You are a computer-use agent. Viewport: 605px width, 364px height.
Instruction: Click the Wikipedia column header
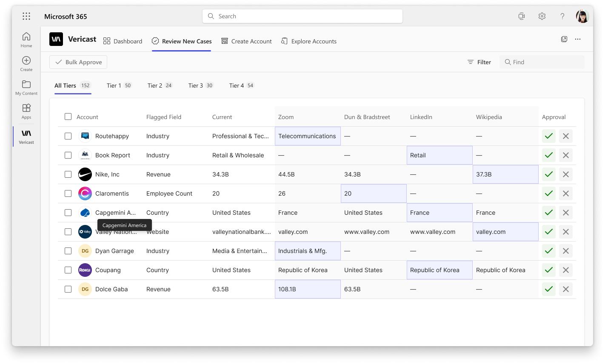point(489,117)
